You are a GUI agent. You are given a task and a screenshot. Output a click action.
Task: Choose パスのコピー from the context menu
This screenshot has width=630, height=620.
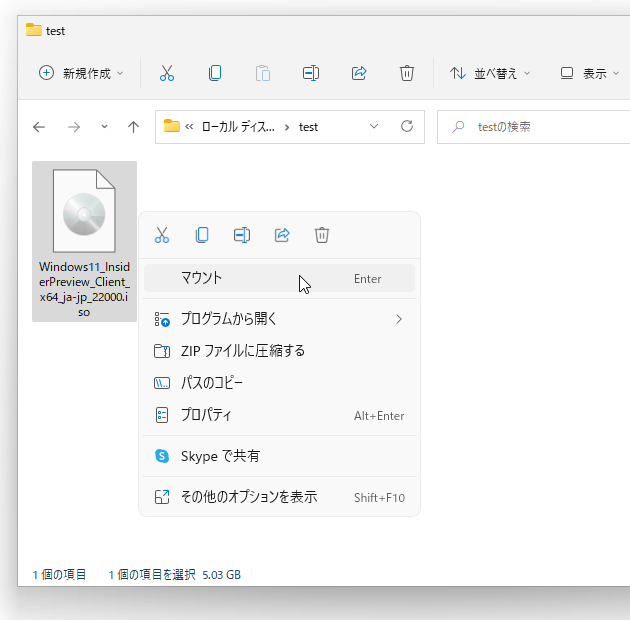click(x=279, y=383)
